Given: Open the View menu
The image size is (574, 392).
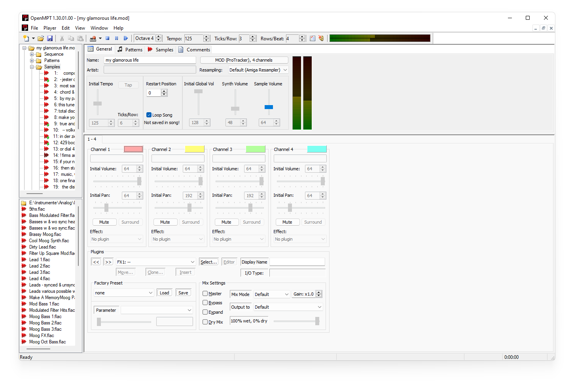Looking at the screenshot, I should [80, 28].
